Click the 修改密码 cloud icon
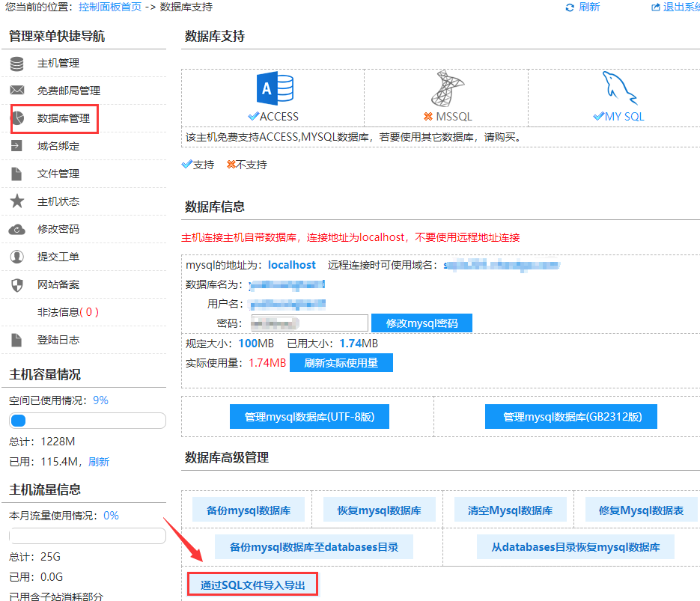 [x=16, y=229]
